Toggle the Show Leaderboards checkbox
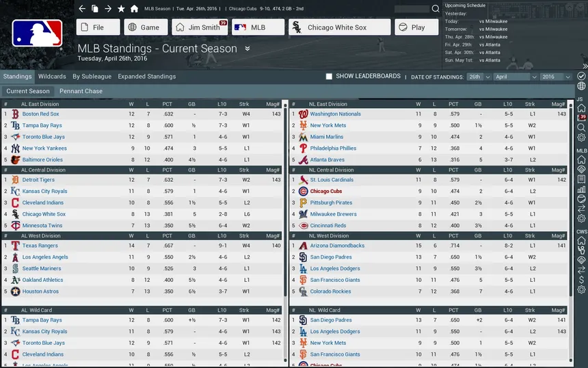This screenshot has height=368, width=588. [x=329, y=77]
